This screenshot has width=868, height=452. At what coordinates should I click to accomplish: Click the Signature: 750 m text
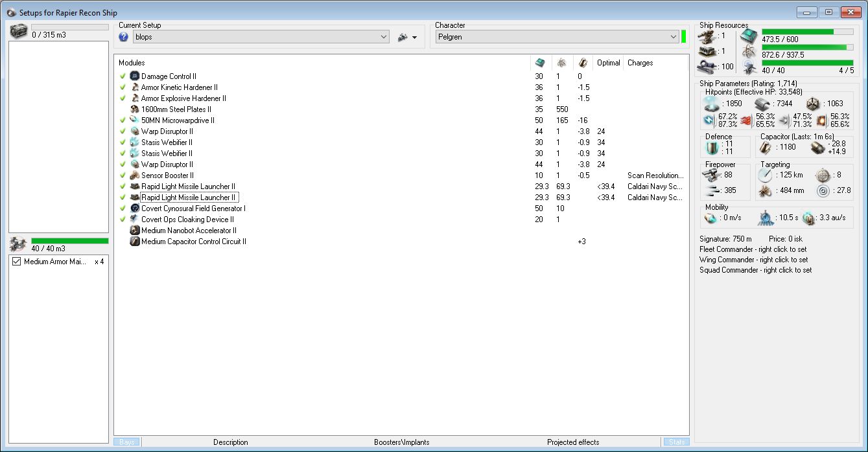(x=725, y=239)
